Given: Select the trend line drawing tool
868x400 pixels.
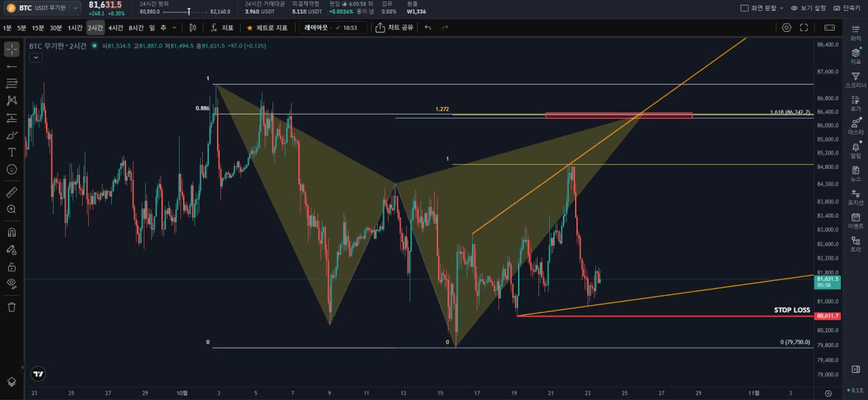Looking at the screenshot, I should click(x=12, y=66).
